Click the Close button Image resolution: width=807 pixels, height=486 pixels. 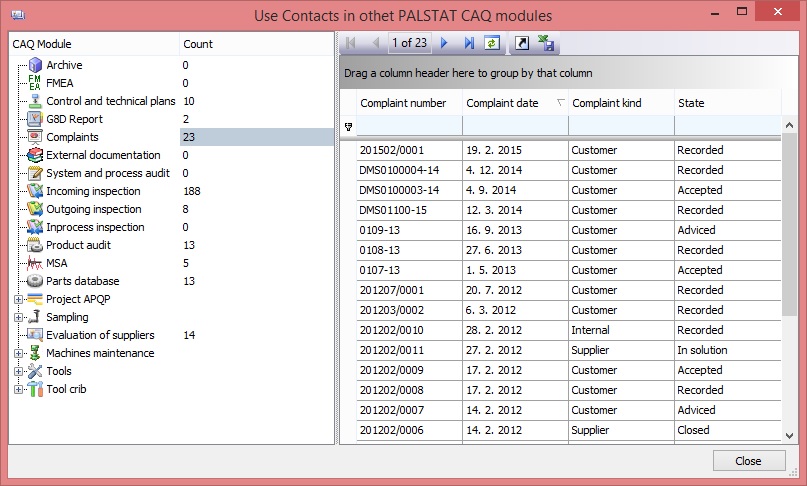pyautogui.click(x=749, y=461)
